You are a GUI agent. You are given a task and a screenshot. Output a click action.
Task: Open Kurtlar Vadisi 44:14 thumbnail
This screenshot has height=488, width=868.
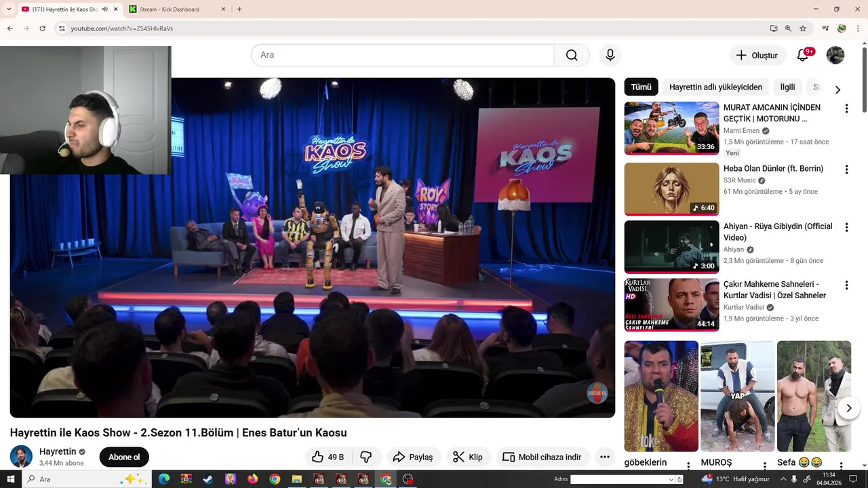click(671, 304)
